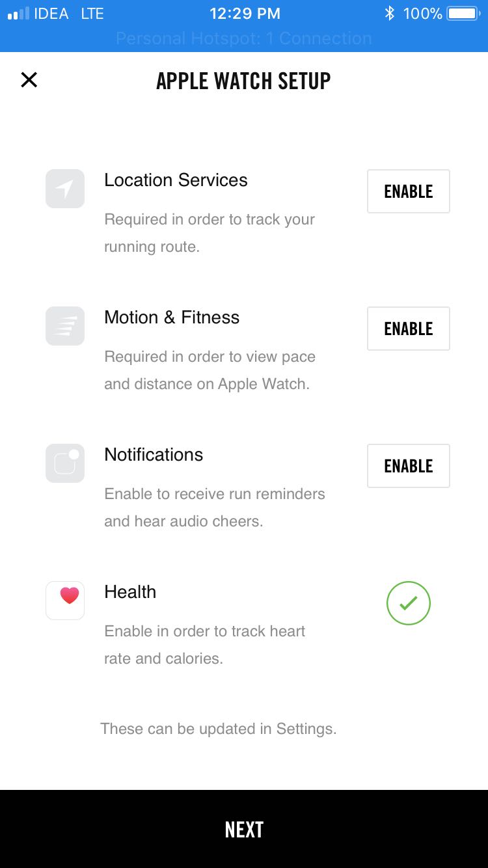The height and width of the screenshot is (868, 488).
Task: Tap the Notifications title text
Action: [154, 455]
